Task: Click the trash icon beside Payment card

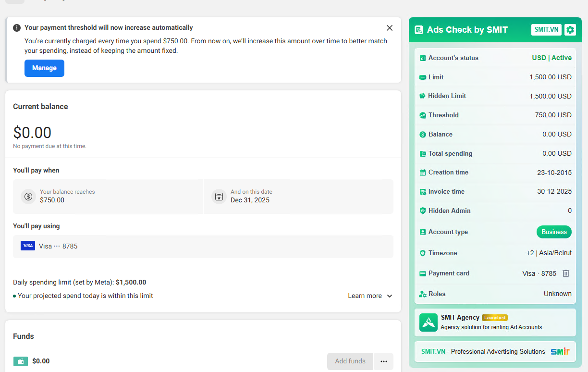Action: coord(566,273)
